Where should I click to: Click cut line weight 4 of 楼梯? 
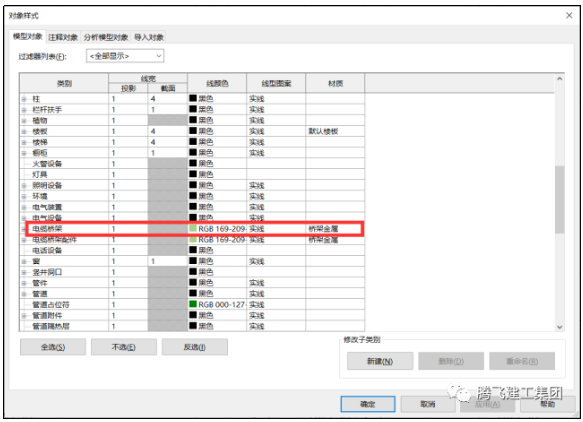pyautogui.click(x=168, y=142)
